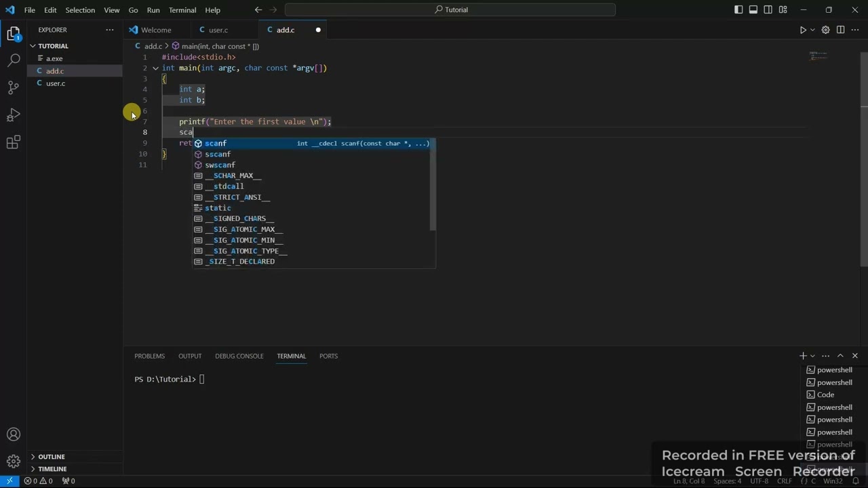Open run button dropdown arrow
Viewport: 868px width, 488px height.
812,30
